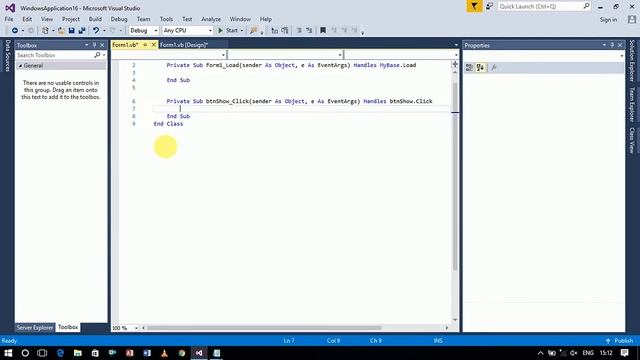640x360 pixels.
Task: Open the Analyze menu
Action: pyautogui.click(x=211, y=19)
